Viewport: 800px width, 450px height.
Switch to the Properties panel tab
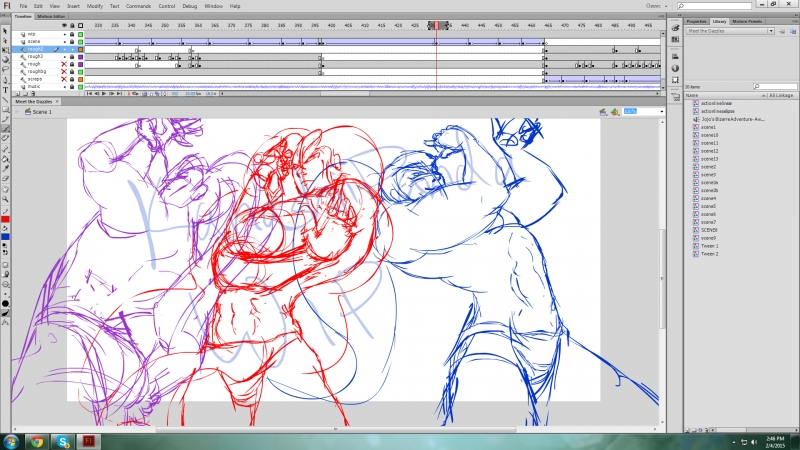click(697, 19)
